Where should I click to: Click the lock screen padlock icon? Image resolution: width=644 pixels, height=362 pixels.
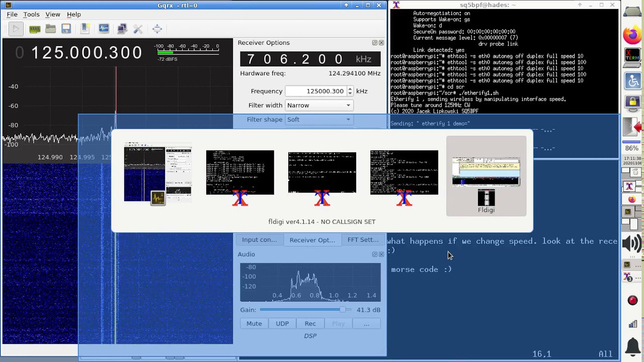pyautogui.click(x=632, y=103)
